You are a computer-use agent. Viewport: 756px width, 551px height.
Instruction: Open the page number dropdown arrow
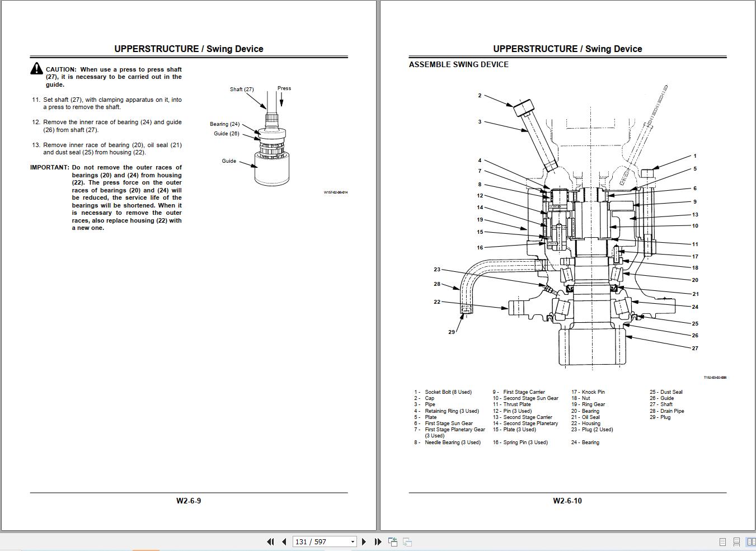pos(353,541)
